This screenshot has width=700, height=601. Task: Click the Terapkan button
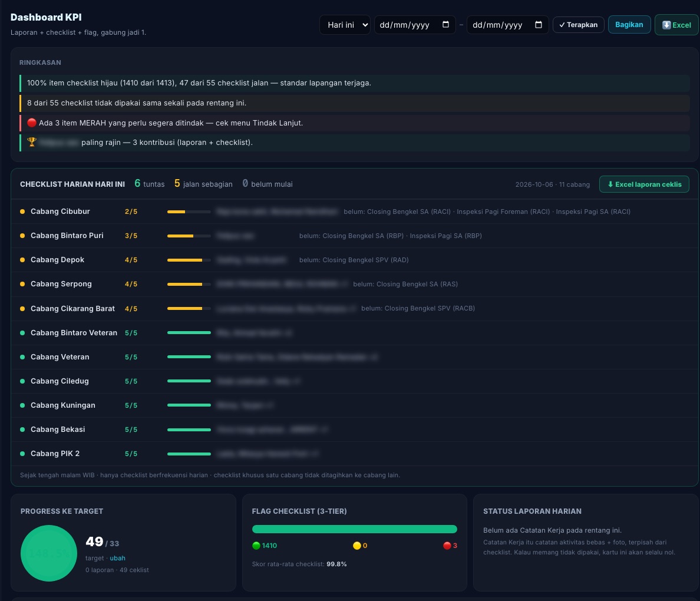578,25
